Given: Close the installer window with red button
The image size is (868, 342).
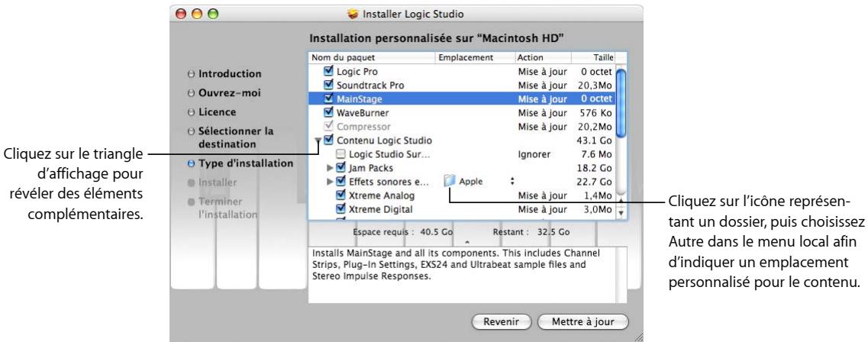Looking at the screenshot, I should [x=181, y=15].
